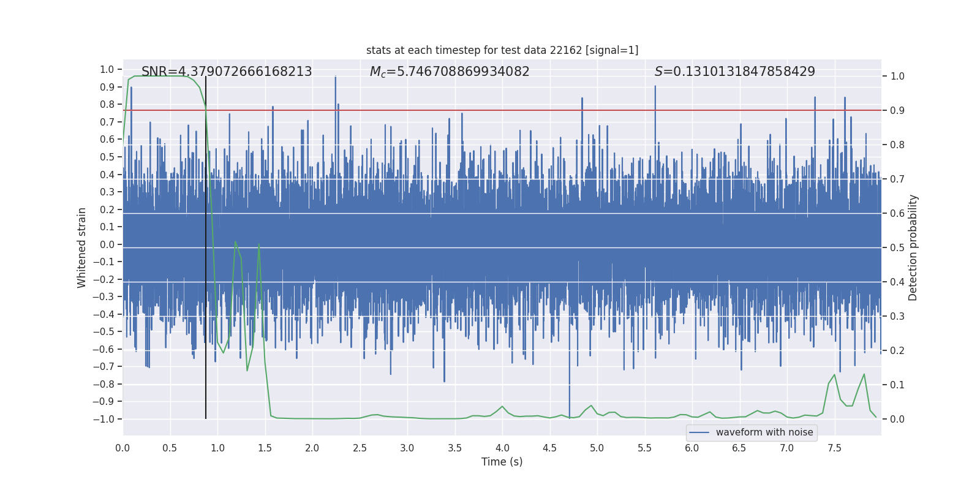Click the 4.0 tick on the time axis
Viewport: 980px width, 490px height.
(502, 448)
